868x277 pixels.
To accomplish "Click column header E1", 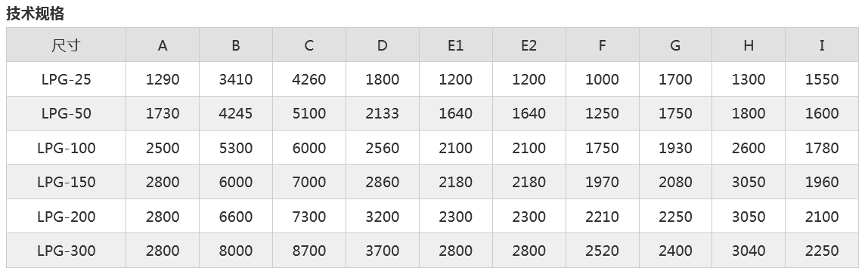I will pos(456,45).
